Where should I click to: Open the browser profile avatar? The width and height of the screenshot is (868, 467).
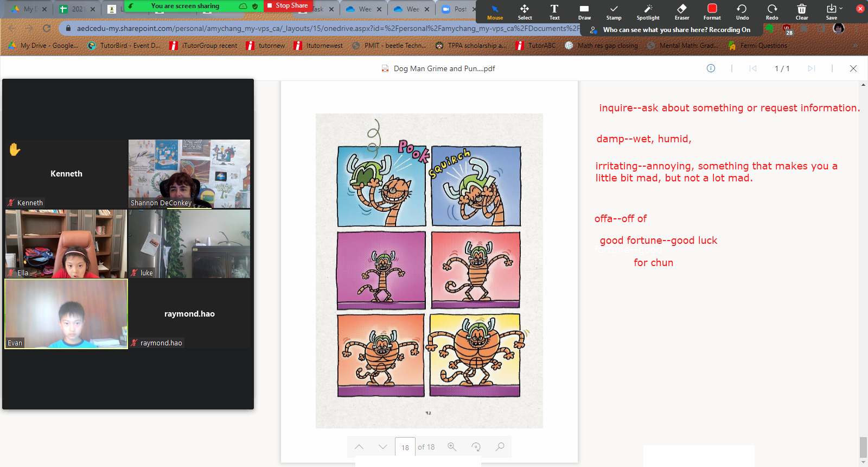[x=839, y=28]
